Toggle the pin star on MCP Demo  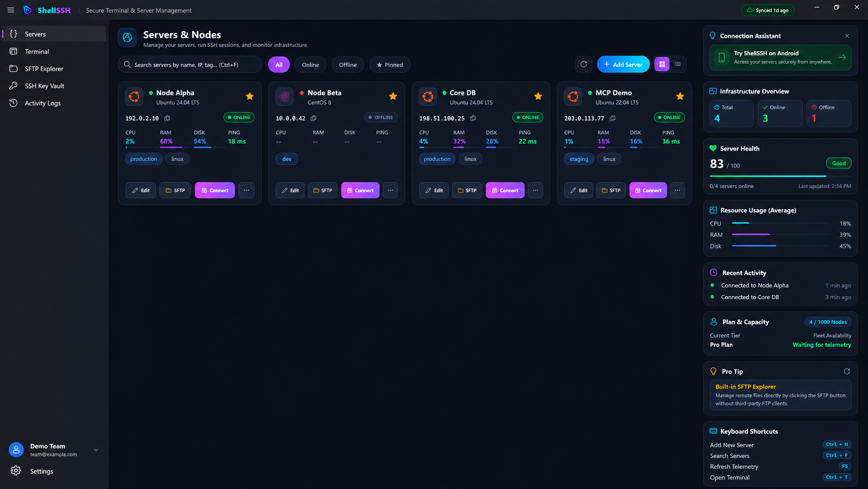tap(680, 96)
